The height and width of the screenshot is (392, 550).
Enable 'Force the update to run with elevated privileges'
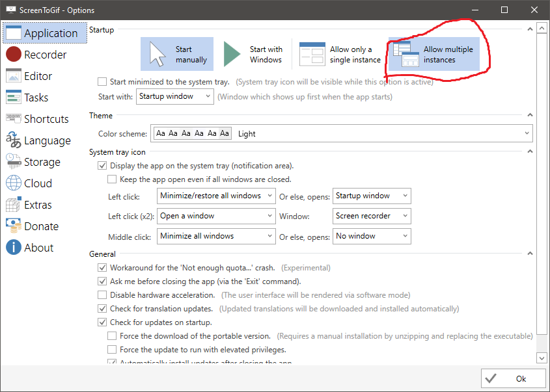point(112,349)
